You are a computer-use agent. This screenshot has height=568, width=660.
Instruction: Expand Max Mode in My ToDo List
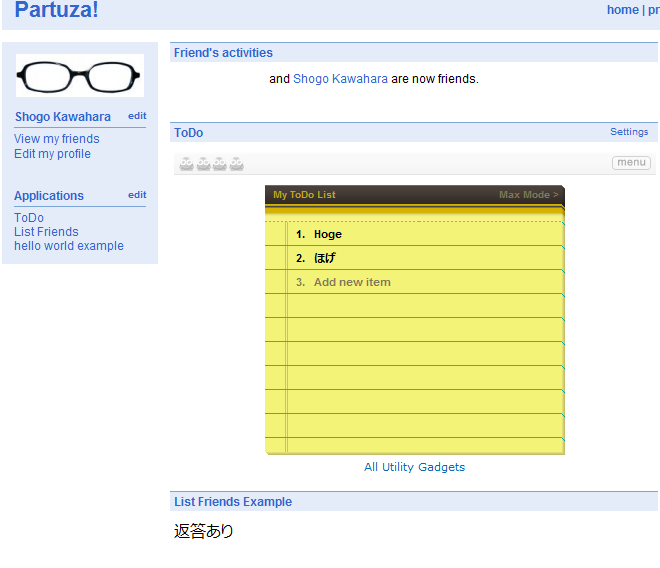(x=528, y=195)
